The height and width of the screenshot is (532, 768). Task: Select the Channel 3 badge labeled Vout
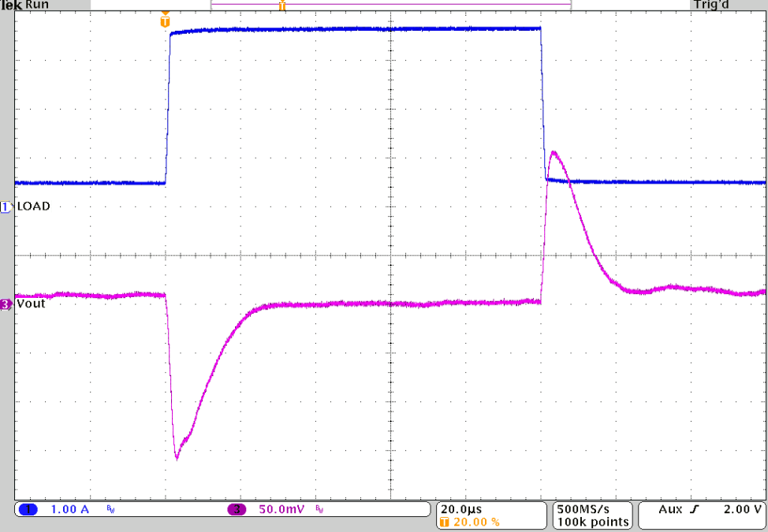(x=6, y=304)
